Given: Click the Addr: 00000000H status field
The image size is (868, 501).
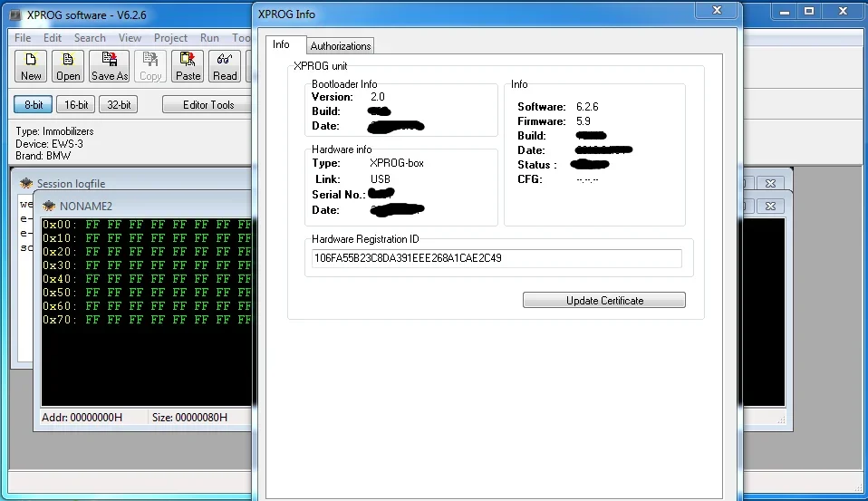Looking at the screenshot, I should (82, 418).
